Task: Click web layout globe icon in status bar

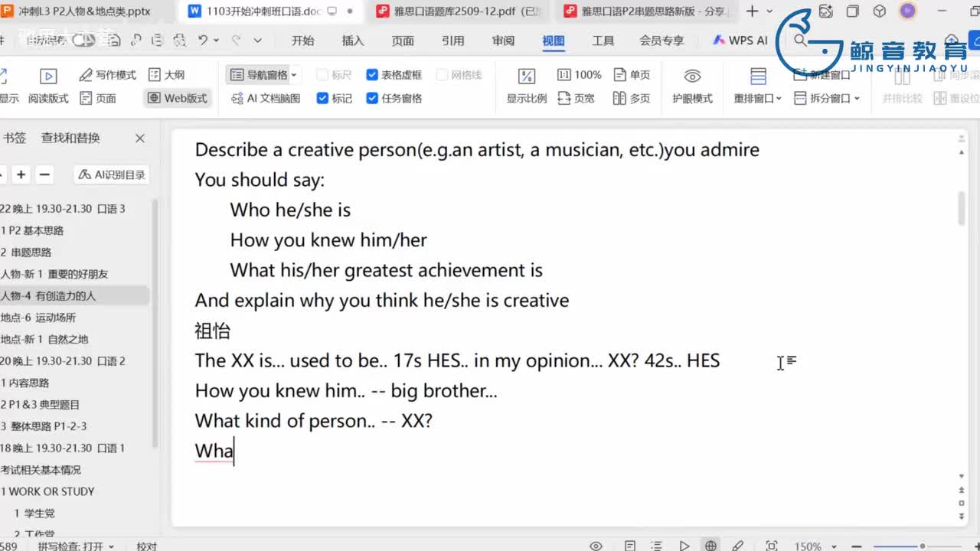Action: coord(710,546)
